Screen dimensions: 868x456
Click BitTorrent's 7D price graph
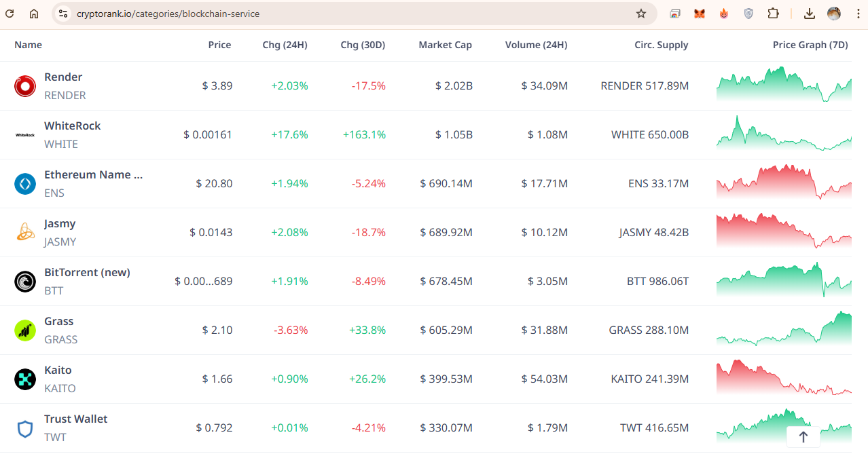pos(784,280)
